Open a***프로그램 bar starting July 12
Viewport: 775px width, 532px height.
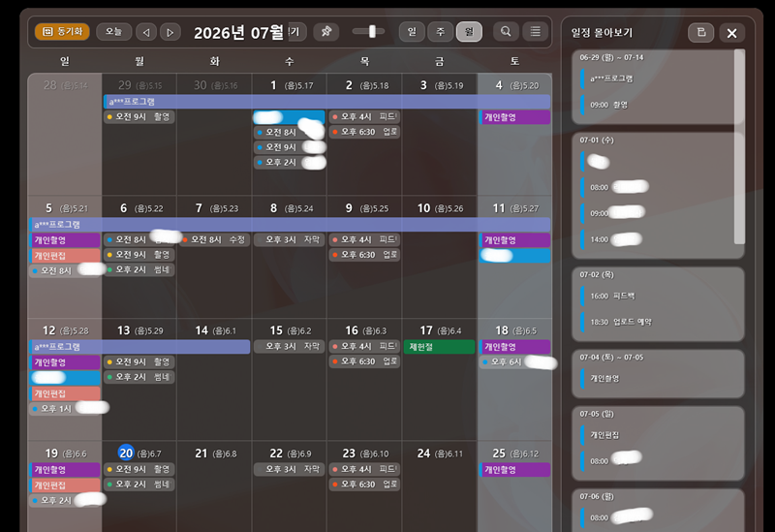pyautogui.click(x=139, y=347)
